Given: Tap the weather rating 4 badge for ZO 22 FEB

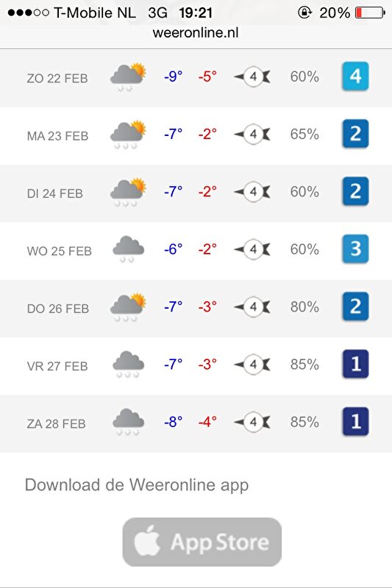Looking at the screenshot, I should 355,76.
